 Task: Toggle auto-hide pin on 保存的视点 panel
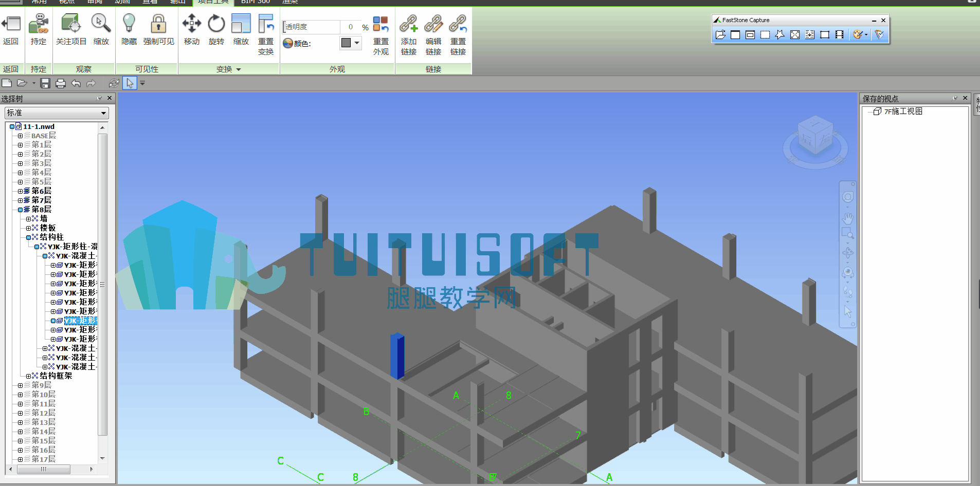[955, 98]
